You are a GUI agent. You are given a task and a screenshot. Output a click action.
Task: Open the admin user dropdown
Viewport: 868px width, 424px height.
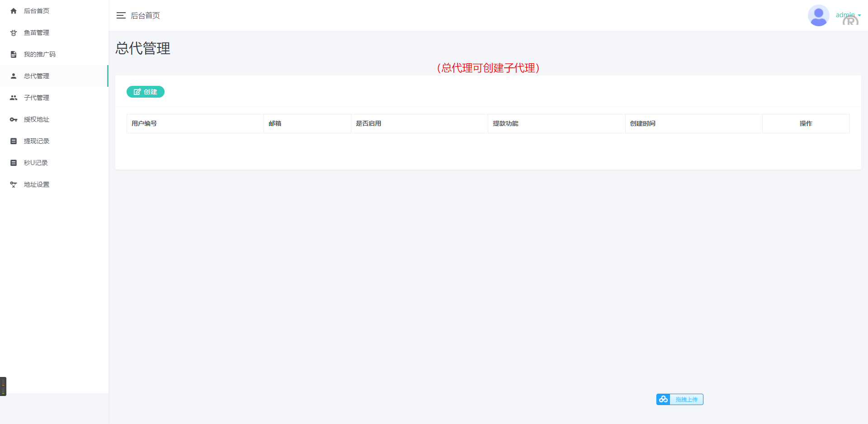848,15
